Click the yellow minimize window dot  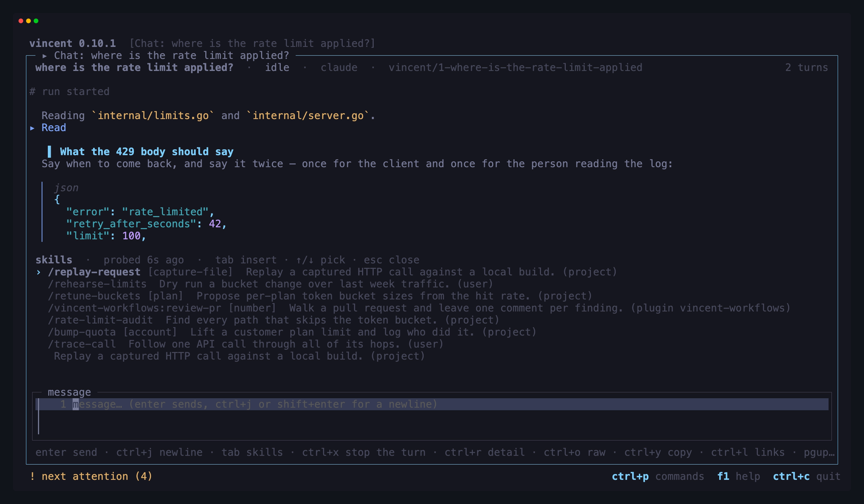coord(28,21)
